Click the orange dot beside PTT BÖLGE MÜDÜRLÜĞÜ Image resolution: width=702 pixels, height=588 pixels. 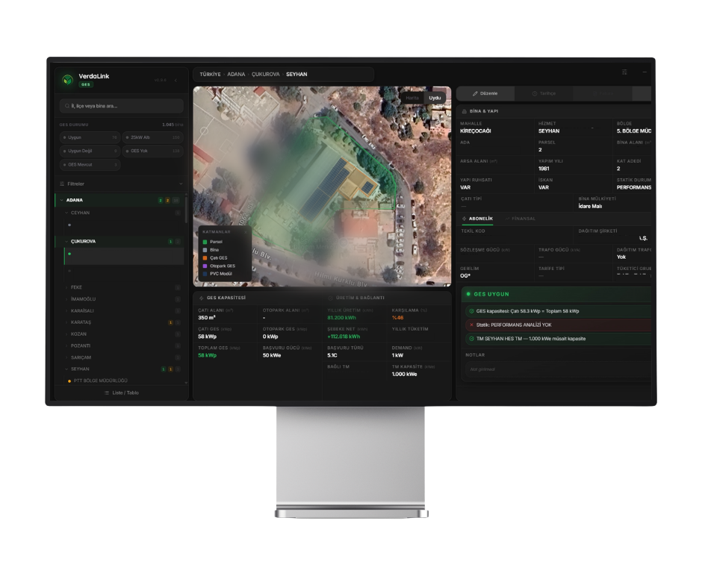69,381
